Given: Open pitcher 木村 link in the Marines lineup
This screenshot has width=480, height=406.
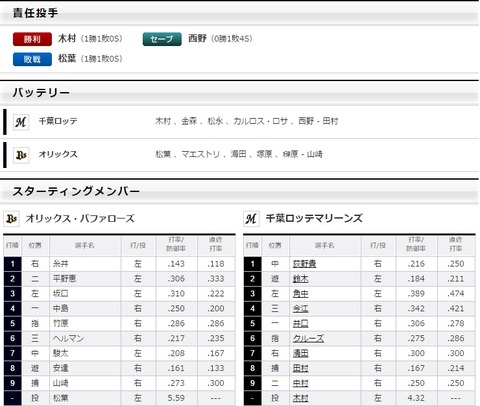Looking at the screenshot, I should coord(300,398).
